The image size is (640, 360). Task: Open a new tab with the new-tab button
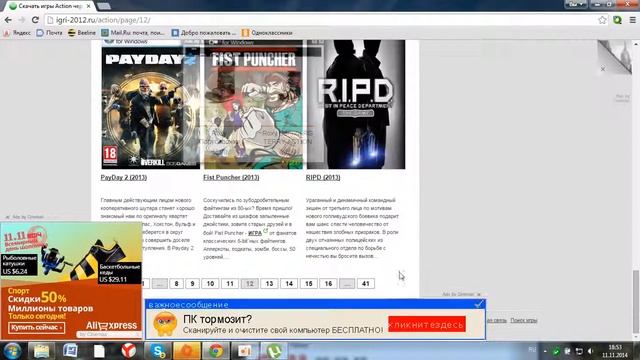pos(104,6)
